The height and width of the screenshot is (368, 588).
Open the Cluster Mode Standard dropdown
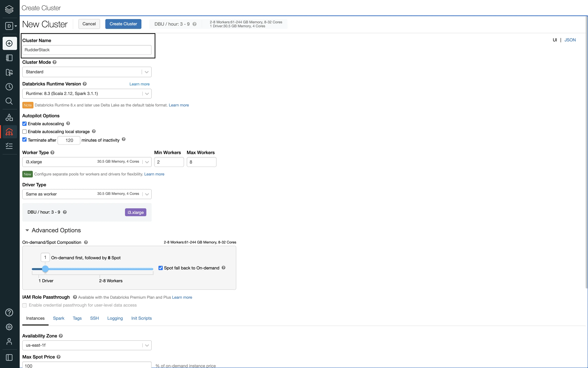coord(87,72)
